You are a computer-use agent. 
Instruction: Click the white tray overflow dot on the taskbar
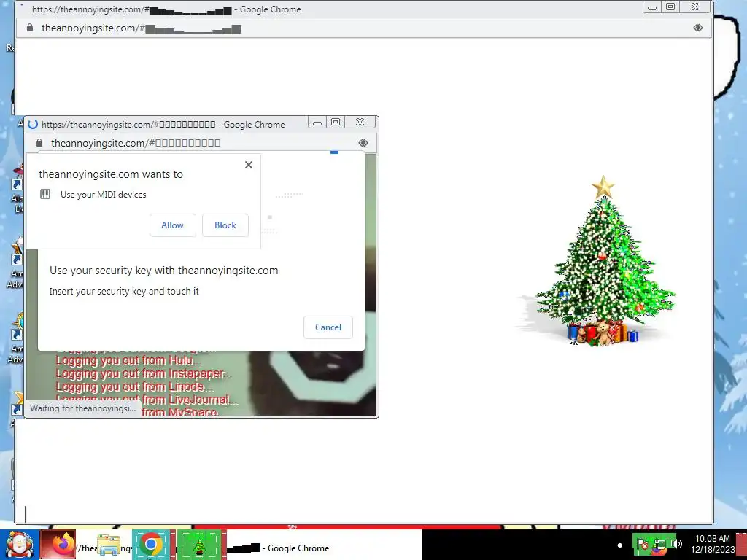click(x=619, y=545)
